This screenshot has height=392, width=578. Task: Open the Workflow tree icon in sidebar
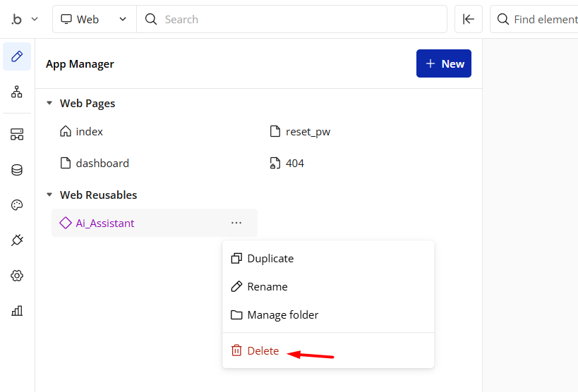[x=17, y=92]
